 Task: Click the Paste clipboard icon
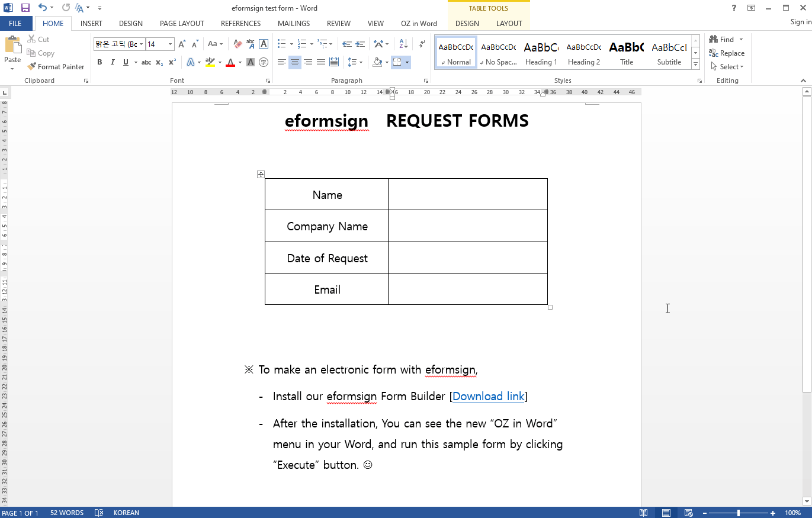(12, 45)
